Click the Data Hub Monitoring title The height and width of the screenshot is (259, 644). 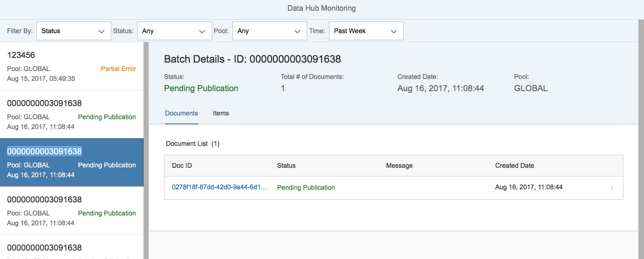(x=322, y=8)
